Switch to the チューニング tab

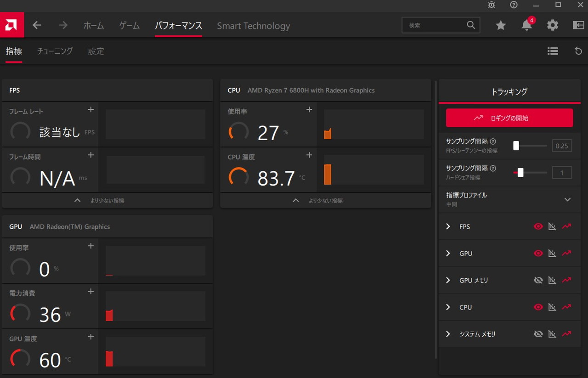point(55,51)
